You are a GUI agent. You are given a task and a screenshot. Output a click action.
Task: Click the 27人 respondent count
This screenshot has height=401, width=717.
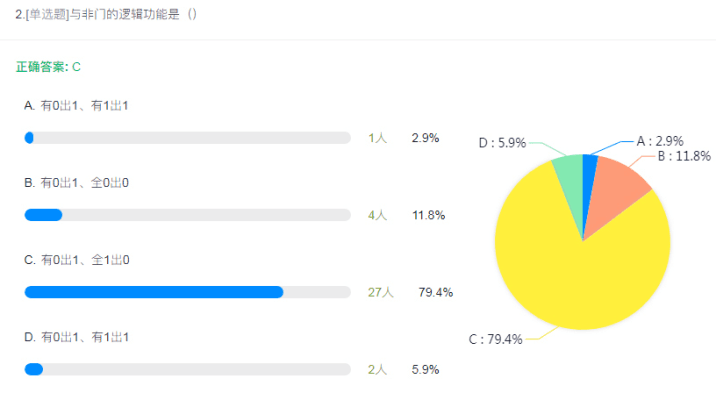pos(380,292)
